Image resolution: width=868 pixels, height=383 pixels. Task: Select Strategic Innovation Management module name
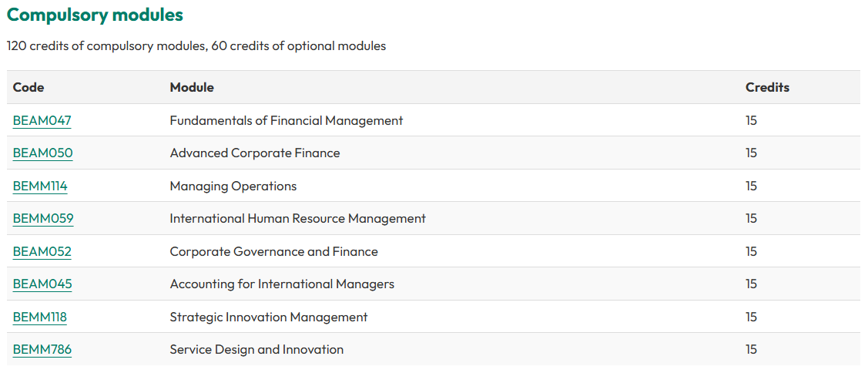coord(268,317)
